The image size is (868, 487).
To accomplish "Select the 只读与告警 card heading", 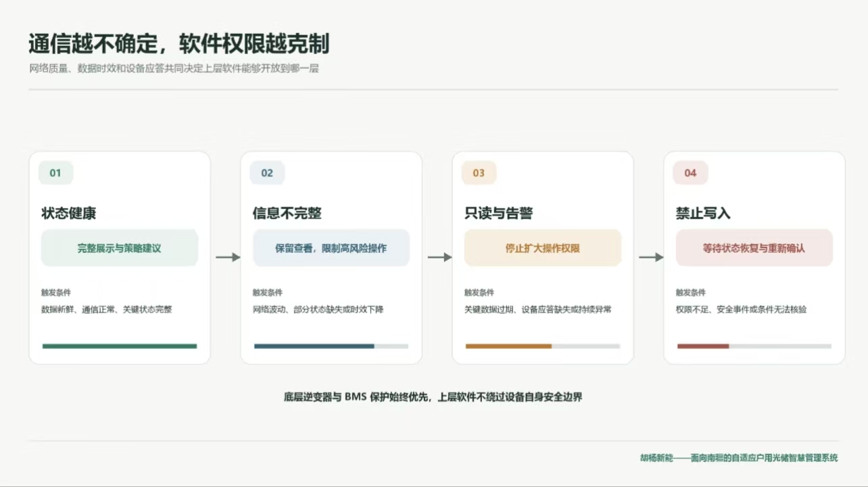I will pos(499,213).
